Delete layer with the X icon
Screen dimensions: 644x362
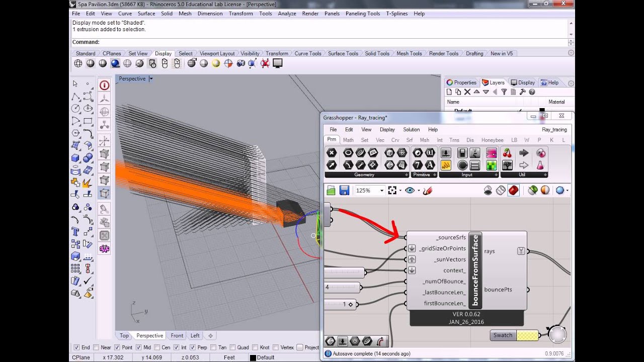coord(467,92)
